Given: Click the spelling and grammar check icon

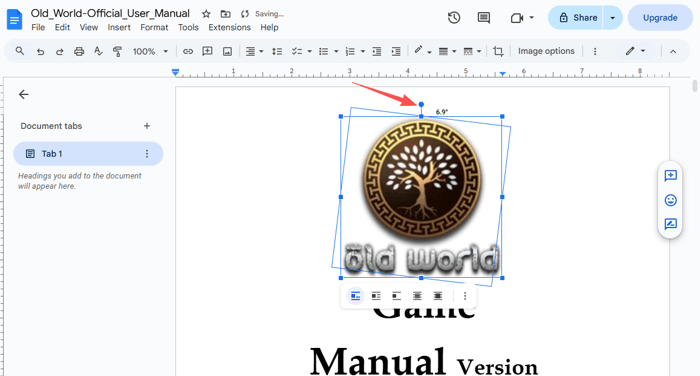Looking at the screenshot, I should 98,51.
